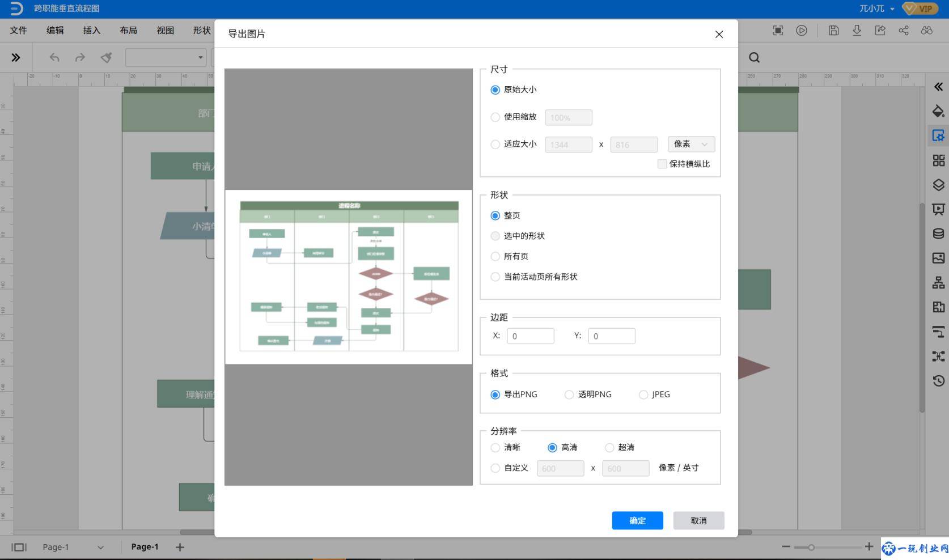Select 超清 resolution
This screenshot has height=560, width=949.
click(620, 447)
